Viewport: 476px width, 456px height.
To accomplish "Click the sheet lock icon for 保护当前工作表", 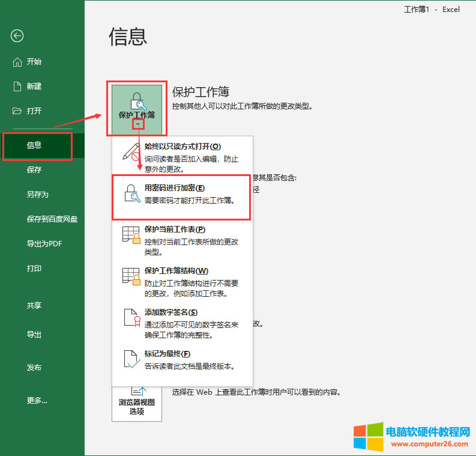I will [131, 235].
